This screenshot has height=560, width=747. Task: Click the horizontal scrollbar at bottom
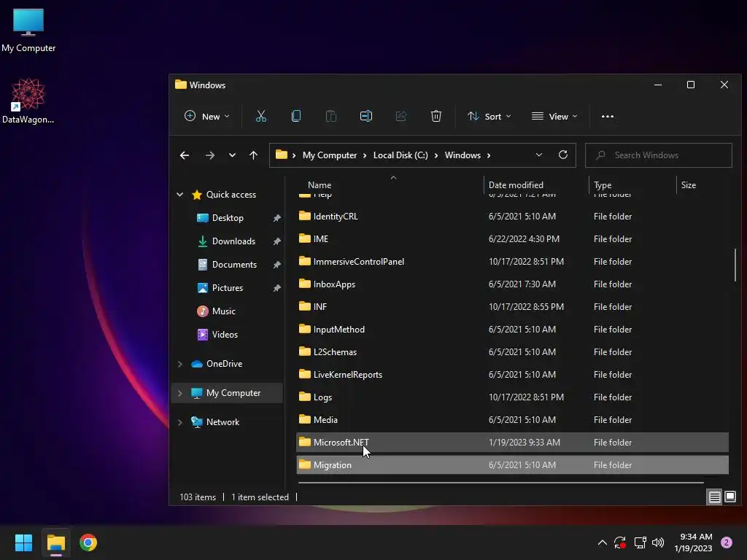pyautogui.click(x=500, y=483)
